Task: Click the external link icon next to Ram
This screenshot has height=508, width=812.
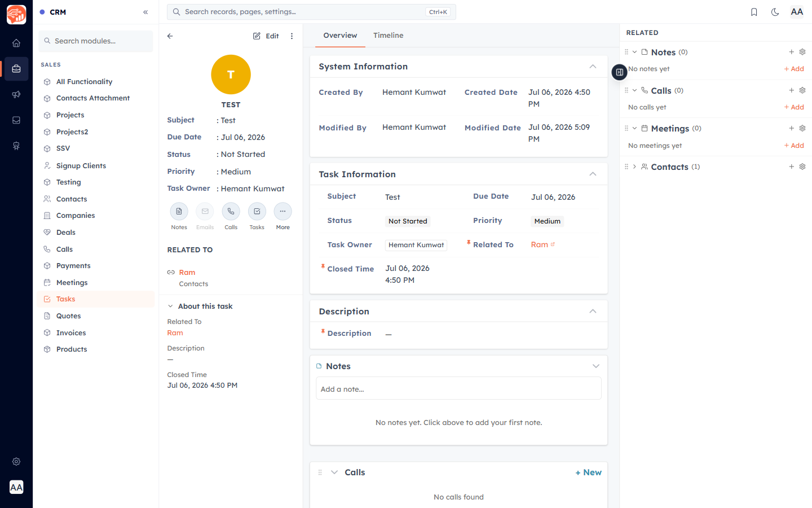Action: point(553,244)
